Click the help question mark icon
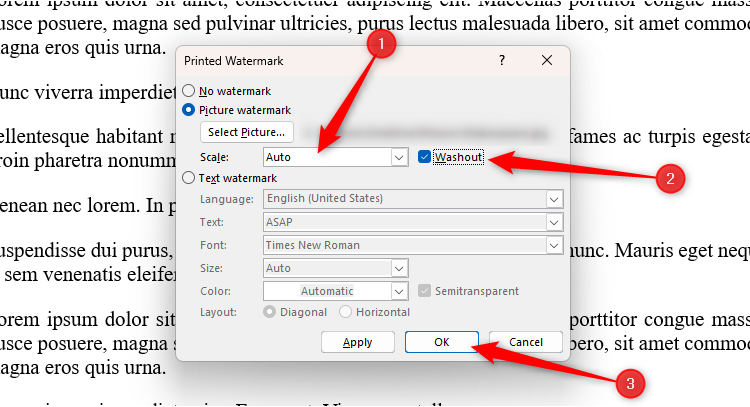 click(501, 60)
